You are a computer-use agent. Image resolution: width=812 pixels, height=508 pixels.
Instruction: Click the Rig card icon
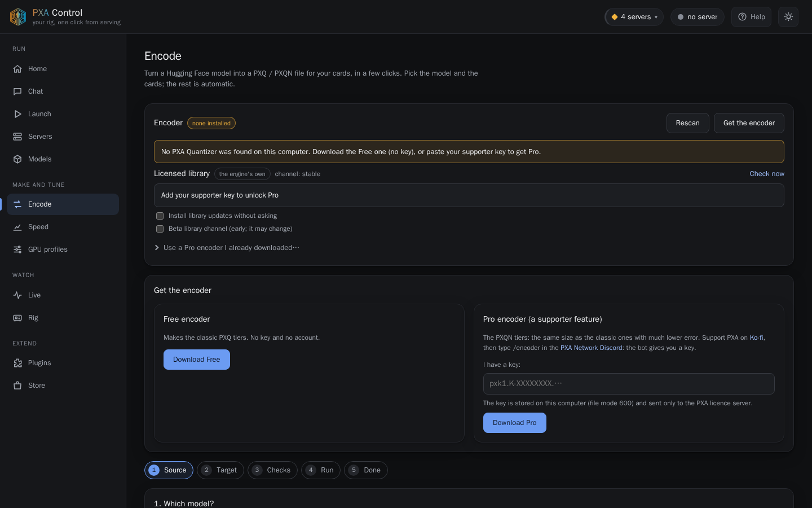pos(17,318)
